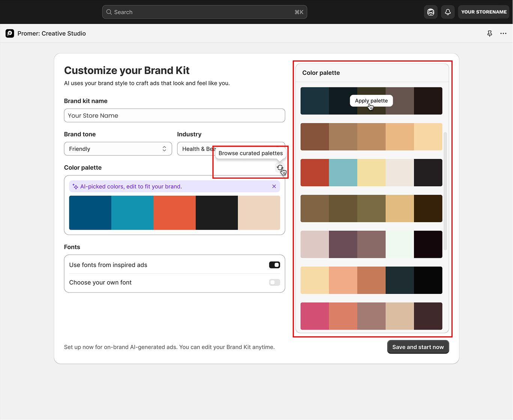Open the Brand tone Friendly dropdown
Viewport: 513px width, 420px height.
tap(118, 149)
